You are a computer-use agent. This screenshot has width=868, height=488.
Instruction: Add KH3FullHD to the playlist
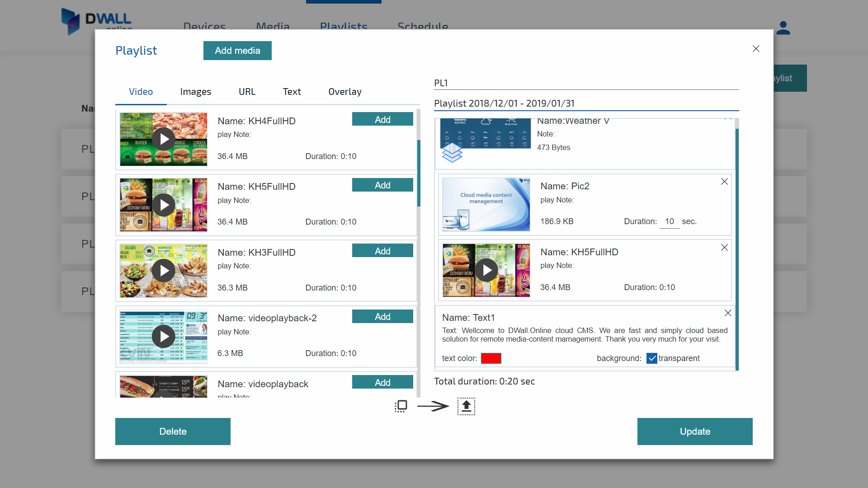pos(382,251)
